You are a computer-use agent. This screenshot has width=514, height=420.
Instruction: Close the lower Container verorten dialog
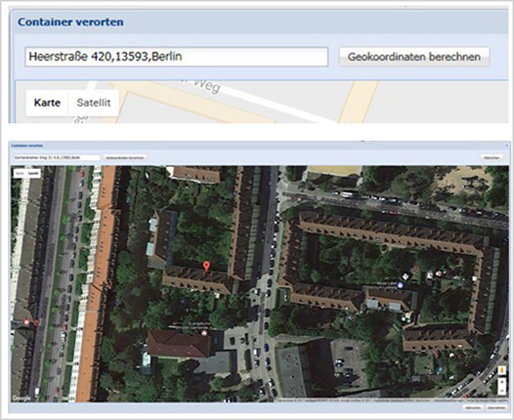(x=506, y=145)
